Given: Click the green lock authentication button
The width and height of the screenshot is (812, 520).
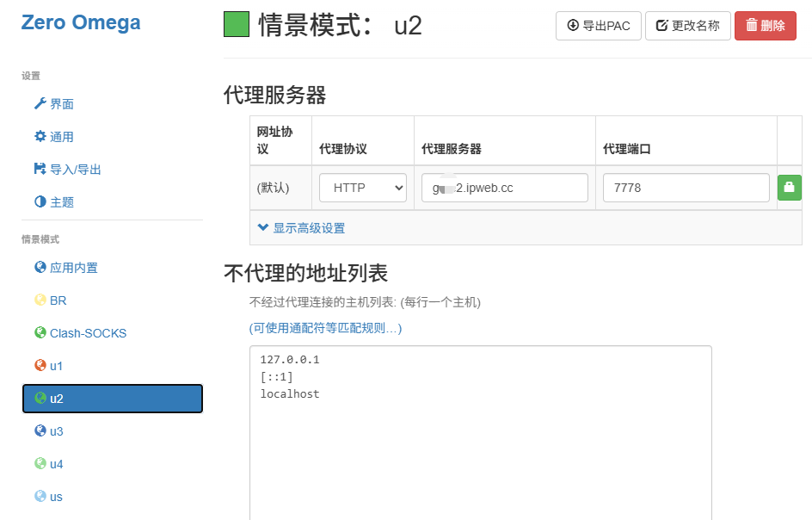Looking at the screenshot, I should (790, 188).
